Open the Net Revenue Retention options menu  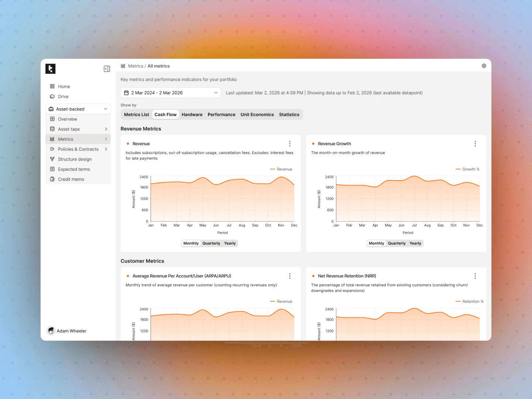[475, 276]
